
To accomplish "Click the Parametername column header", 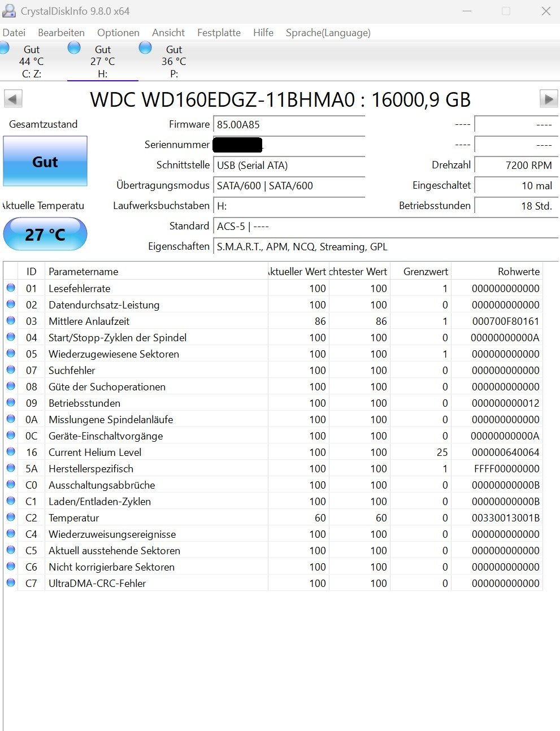I will point(155,271).
